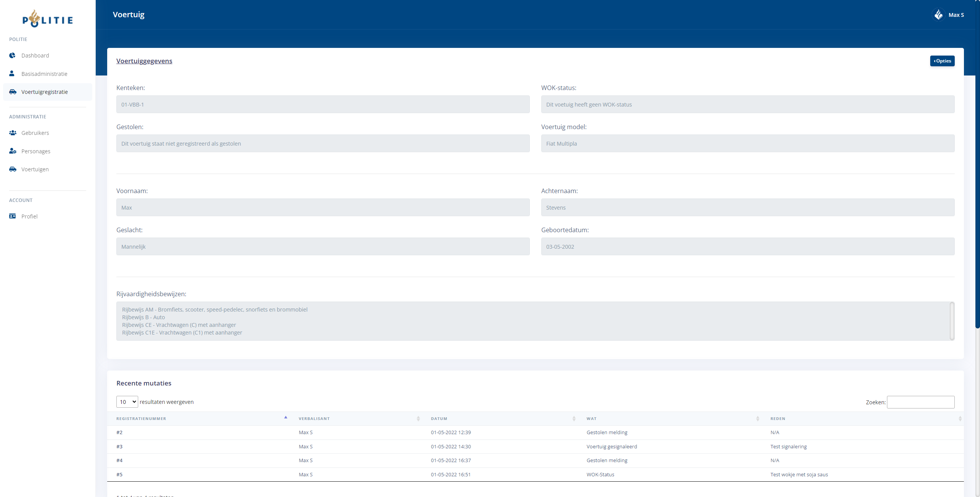Click the Dashboard pie chart icon

[12, 56]
